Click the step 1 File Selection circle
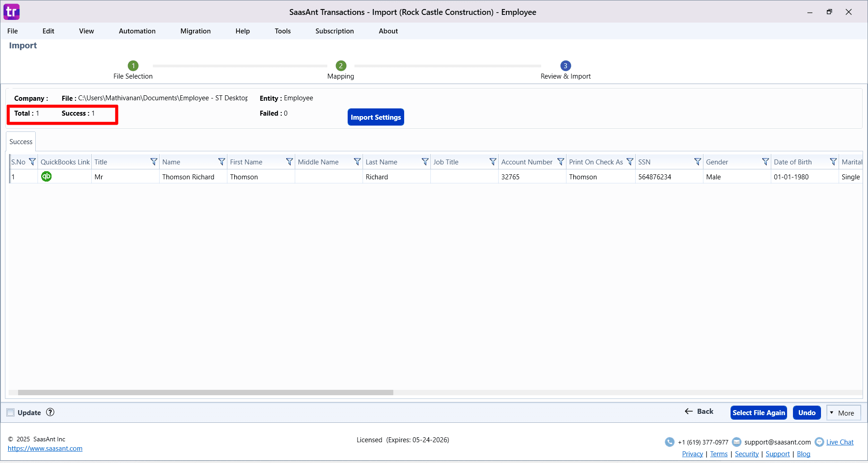The image size is (868, 463). 133,65
